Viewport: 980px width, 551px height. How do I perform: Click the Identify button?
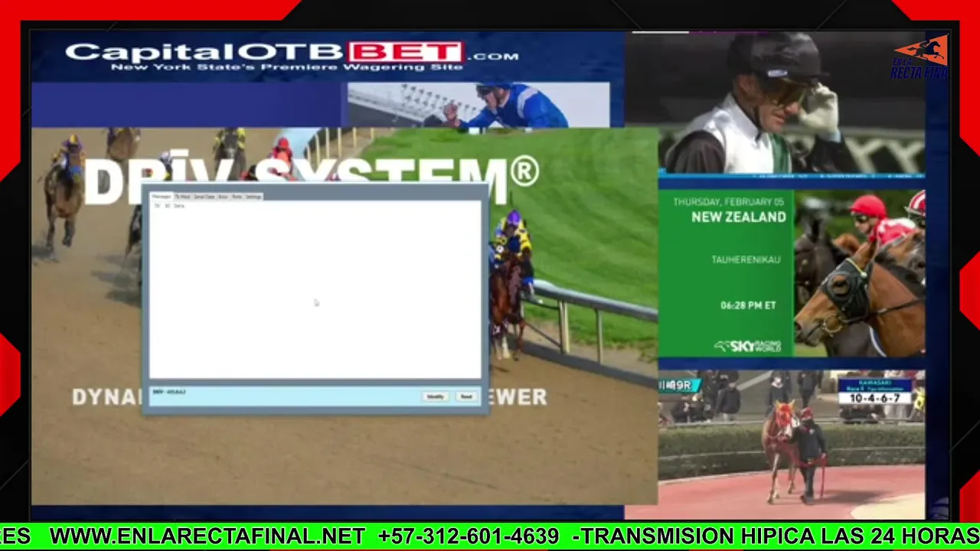(x=435, y=396)
